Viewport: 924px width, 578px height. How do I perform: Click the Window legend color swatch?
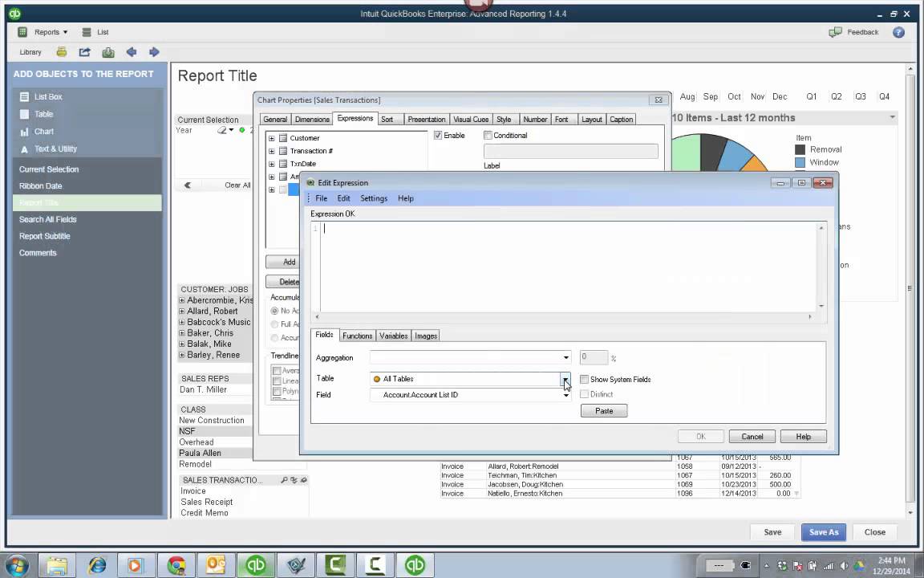(x=800, y=162)
